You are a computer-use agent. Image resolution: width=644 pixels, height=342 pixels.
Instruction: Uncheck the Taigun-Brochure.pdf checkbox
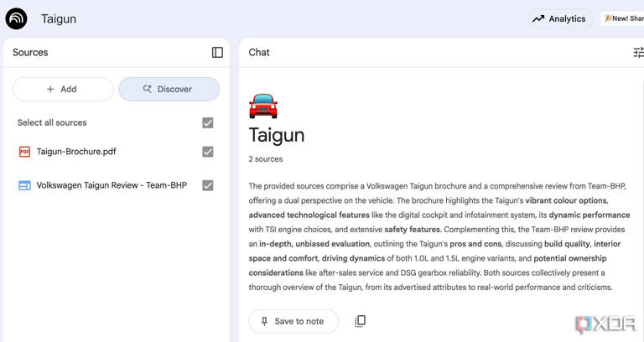tap(208, 152)
